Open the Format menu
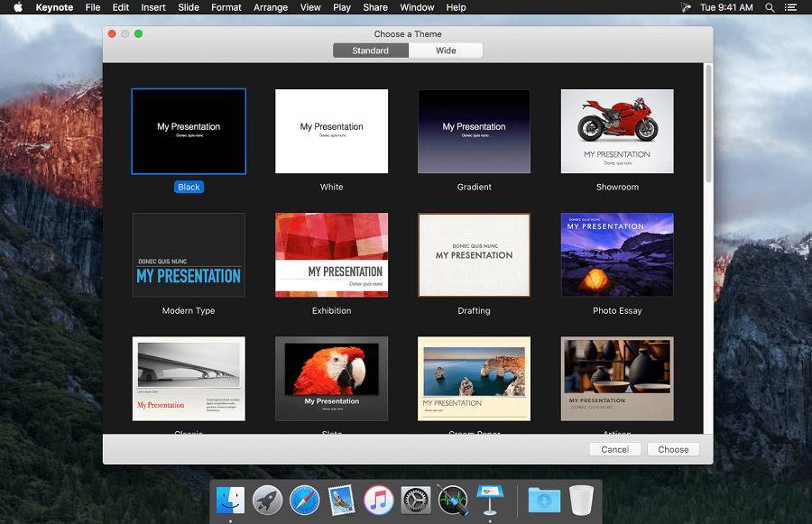The image size is (812, 524). tap(226, 7)
